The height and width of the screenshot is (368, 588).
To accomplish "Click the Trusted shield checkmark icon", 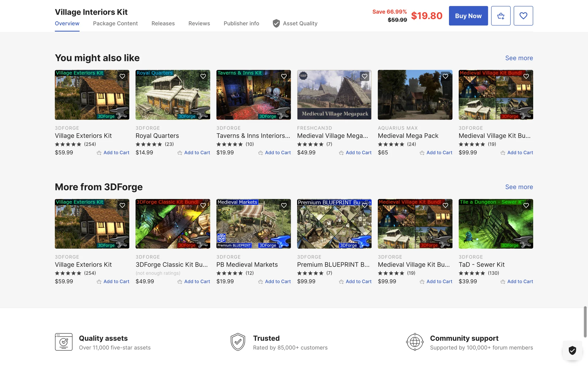I will coord(238,342).
